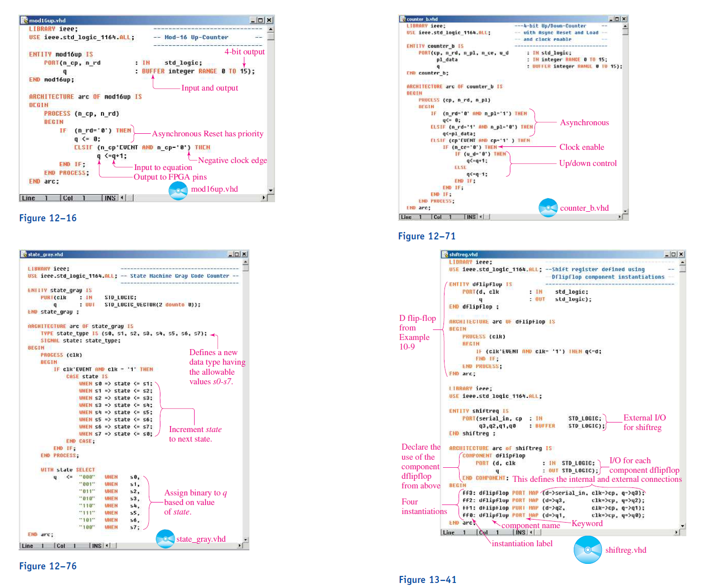
Task: Click the 'ff0: dflipflop PORT MAP' line
Action: click(x=553, y=515)
